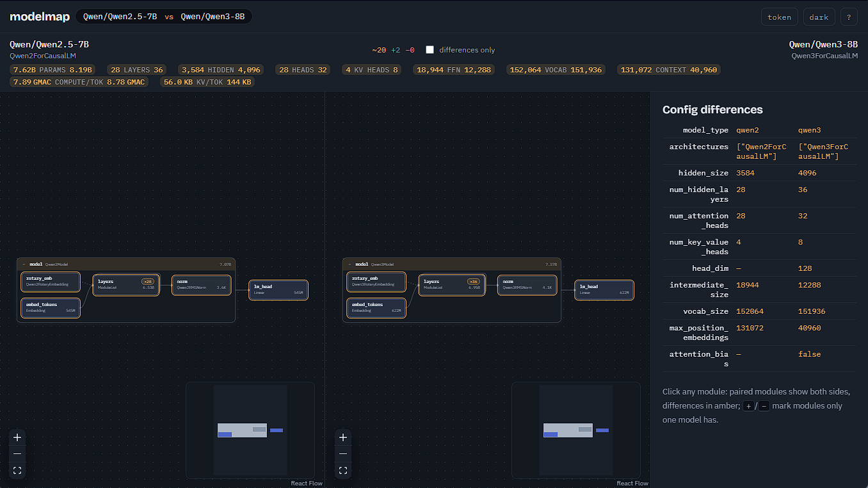Click the right pane minimap
Image resolution: width=868 pixels, height=488 pixels.
[x=575, y=430]
